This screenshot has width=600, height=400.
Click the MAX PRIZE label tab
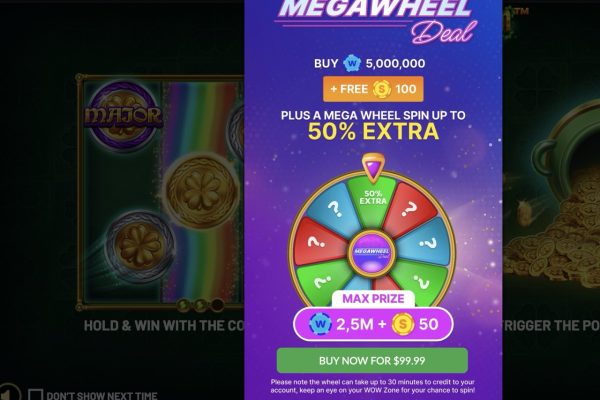coord(373,299)
